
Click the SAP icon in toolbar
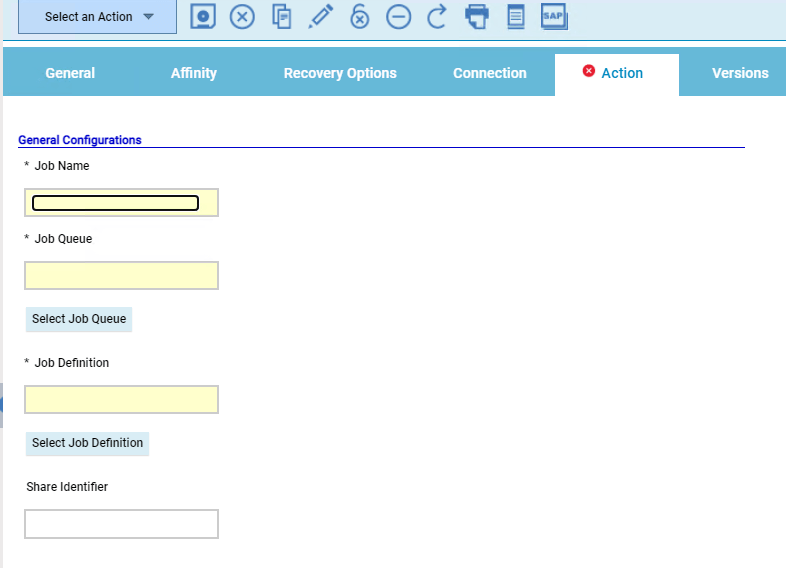point(554,16)
